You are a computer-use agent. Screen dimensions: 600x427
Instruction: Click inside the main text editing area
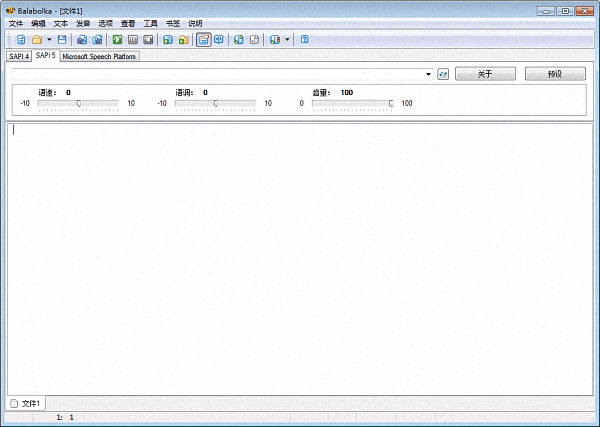[x=300, y=259]
